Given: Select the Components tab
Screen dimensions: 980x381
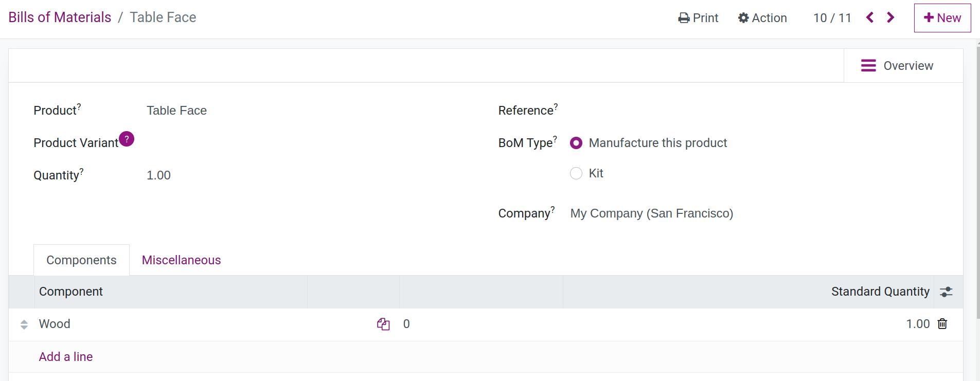Looking at the screenshot, I should point(81,260).
